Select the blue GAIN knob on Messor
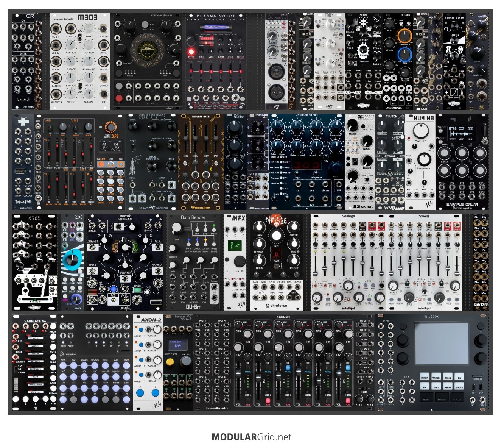Screen dimensions: 504x445 [x=404, y=55]
